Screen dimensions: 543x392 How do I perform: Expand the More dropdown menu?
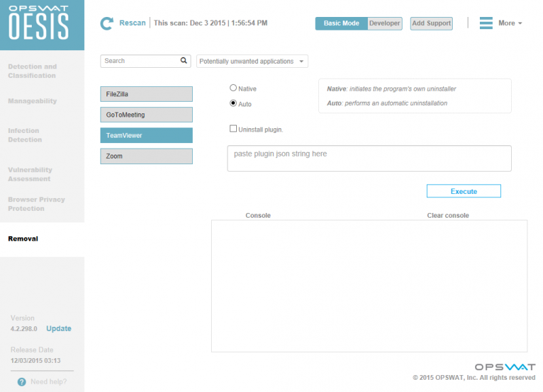coord(510,23)
